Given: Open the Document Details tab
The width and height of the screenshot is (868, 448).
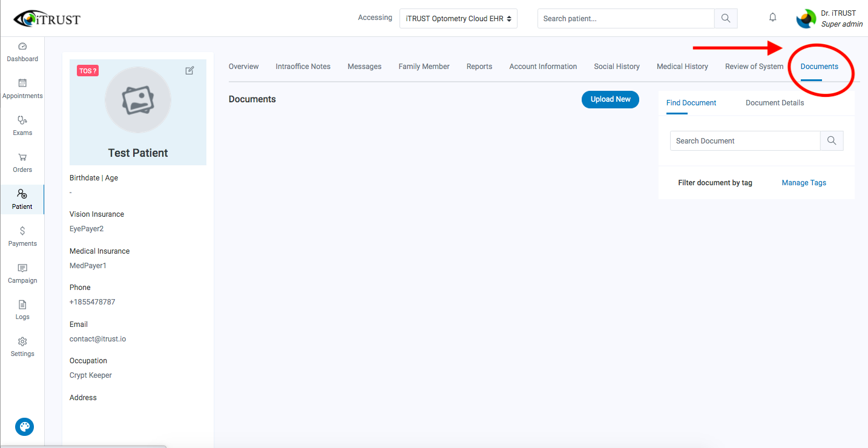Looking at the screenshot, I should coord(774,102).
